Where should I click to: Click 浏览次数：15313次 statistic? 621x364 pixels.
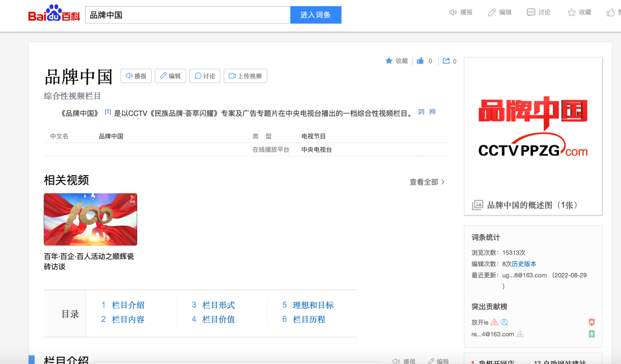tap(499, 252)
